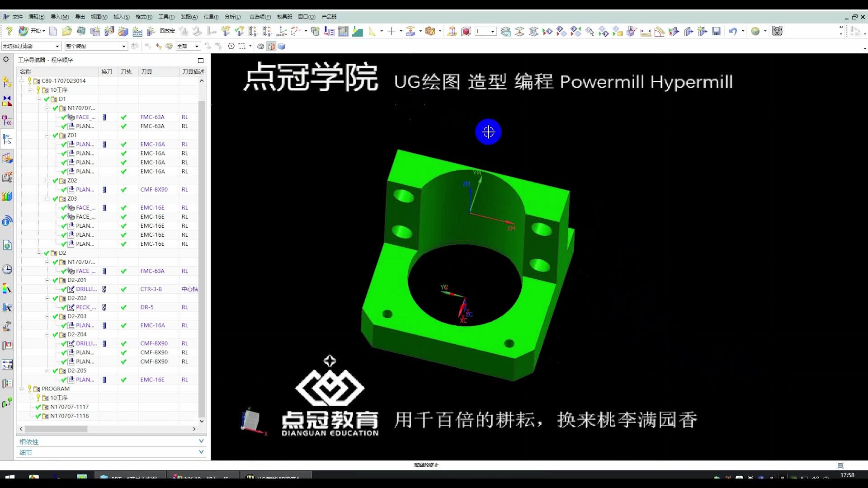Click the measure distance ruler icon
Viewport: 868px width, 488px height.
click(x=646, y=32)
